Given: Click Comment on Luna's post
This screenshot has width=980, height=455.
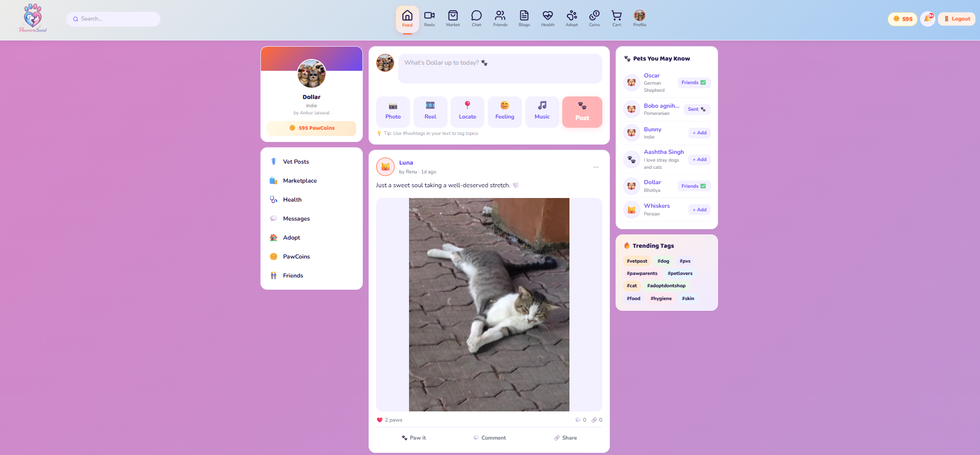Looking at the screenshot, I should (x=489, y=438).
